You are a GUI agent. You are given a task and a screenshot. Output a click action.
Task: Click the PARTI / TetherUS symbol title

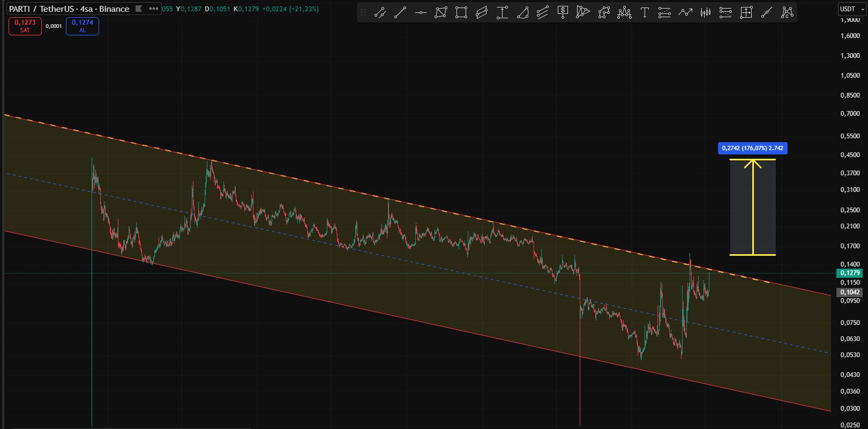[x=69, y=9]
